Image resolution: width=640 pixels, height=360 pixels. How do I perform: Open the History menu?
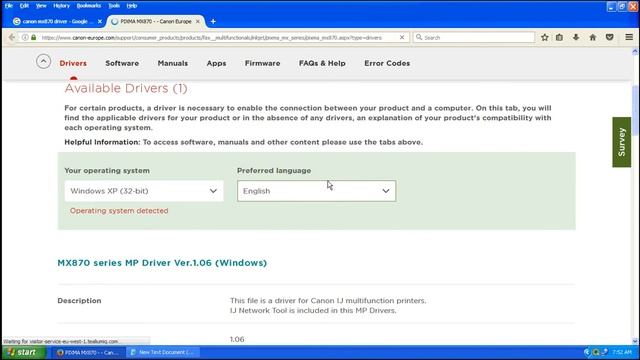tap(61, 6)
